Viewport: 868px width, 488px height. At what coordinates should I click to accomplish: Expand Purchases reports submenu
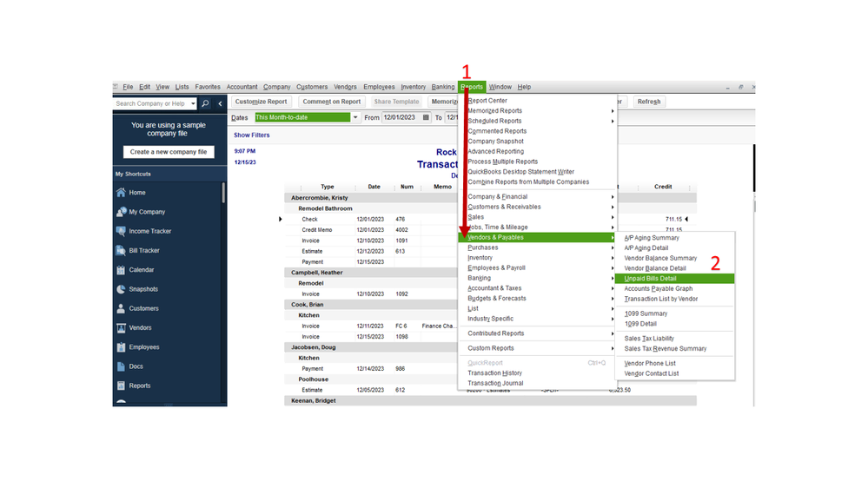538,247
